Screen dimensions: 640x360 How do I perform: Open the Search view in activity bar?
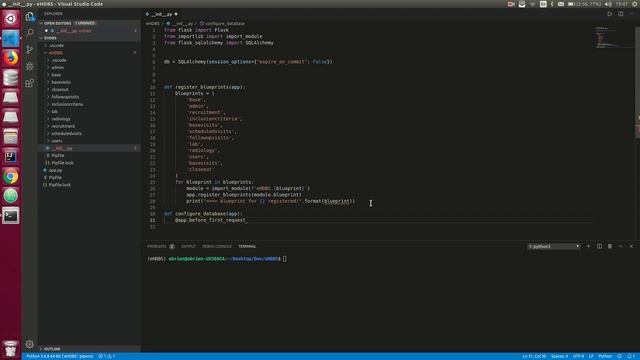click(30, 32)
